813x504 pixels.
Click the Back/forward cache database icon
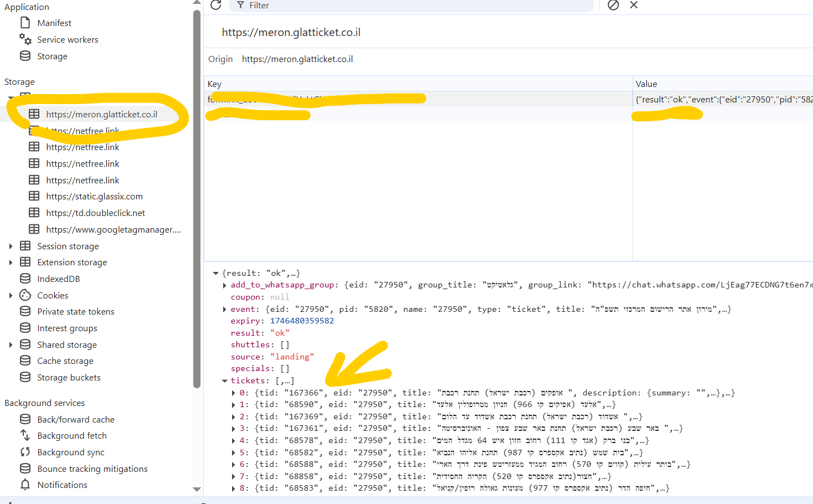click(25, 419)
